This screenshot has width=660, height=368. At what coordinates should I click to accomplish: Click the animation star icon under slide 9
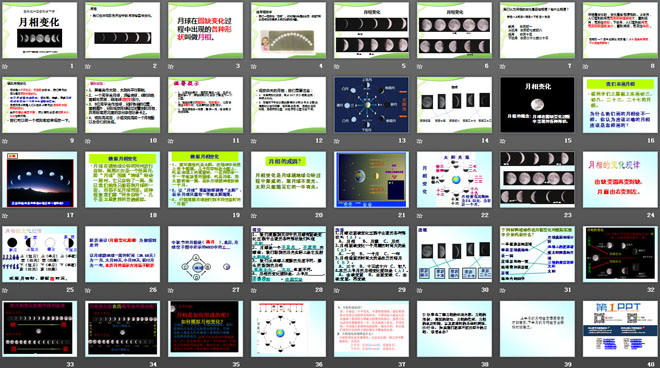click(5, 141)
